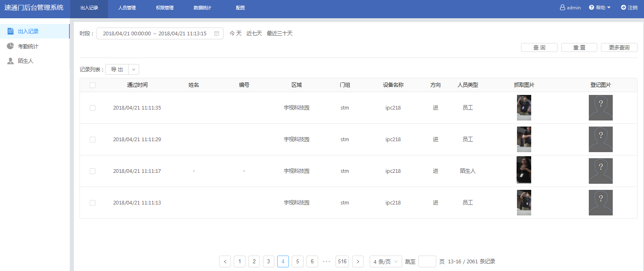Open captured photo for 11:11:35 record
This screenshot has height=271, width=644.
(524, 108)
